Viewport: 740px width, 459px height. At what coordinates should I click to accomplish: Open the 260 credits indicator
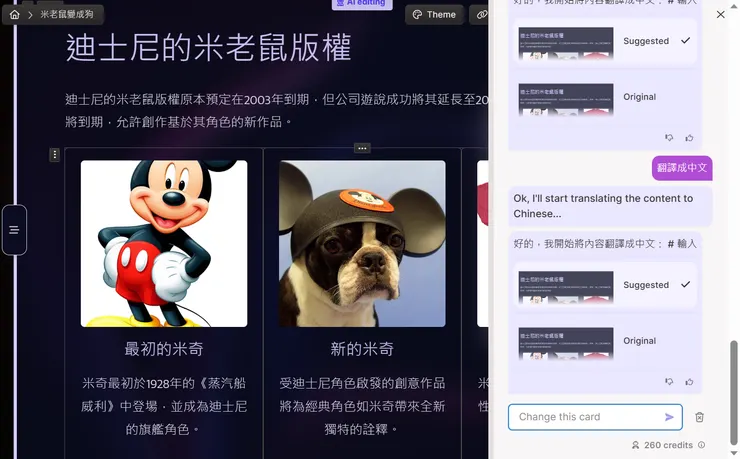[663, 445]
